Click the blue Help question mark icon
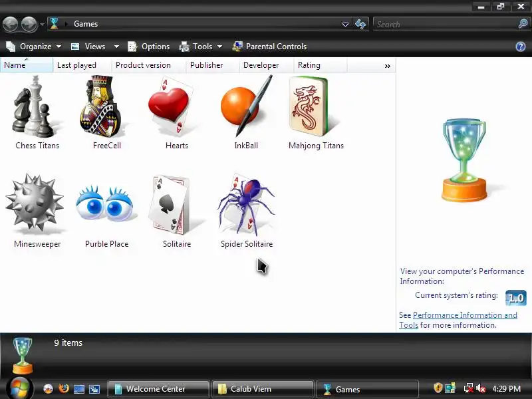 tap(521, 47)
